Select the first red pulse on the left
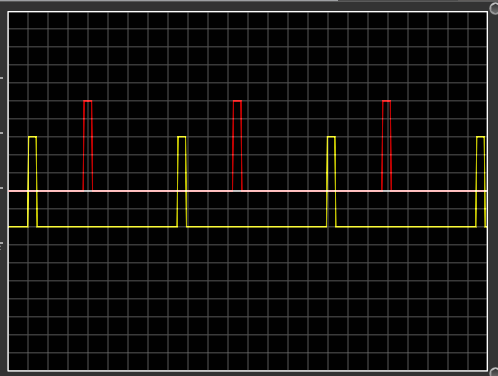 pyautogui.click(x=88, y=145)
